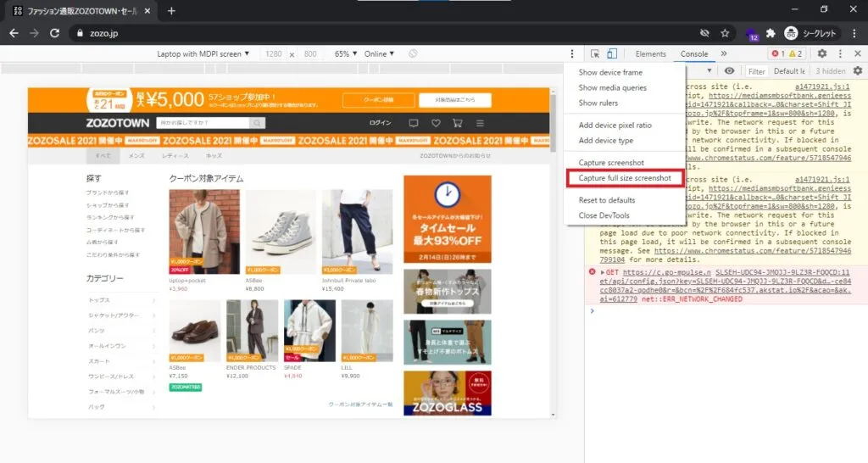Open DevTools customize three-dot menu
This screenshot has height=463, width=868.
(x=840, y=53)
